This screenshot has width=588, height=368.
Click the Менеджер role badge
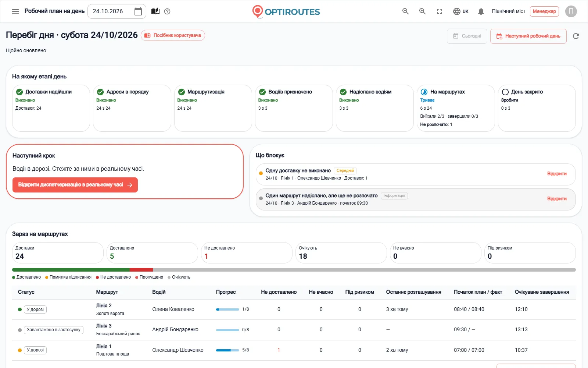coord(544,11)
